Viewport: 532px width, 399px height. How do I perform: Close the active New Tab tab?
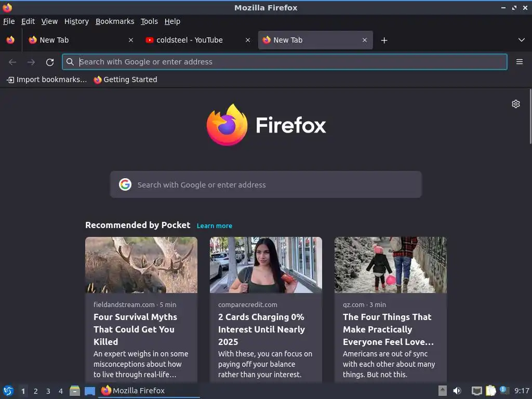365,40
